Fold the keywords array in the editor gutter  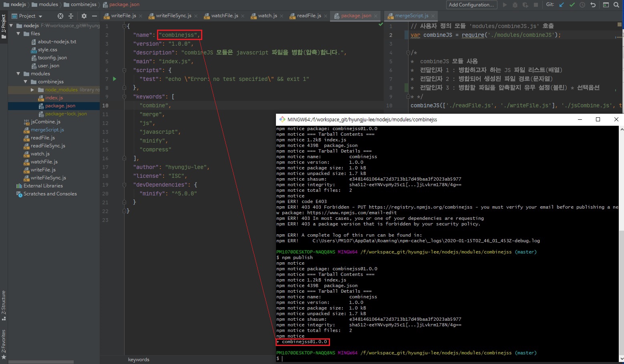[125, 97]
